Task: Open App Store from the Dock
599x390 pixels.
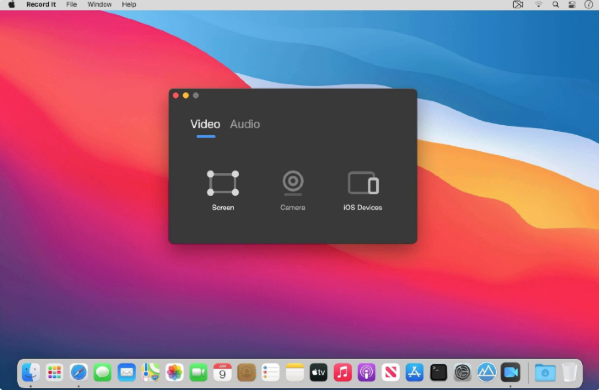Action: [x=414, y=372]
